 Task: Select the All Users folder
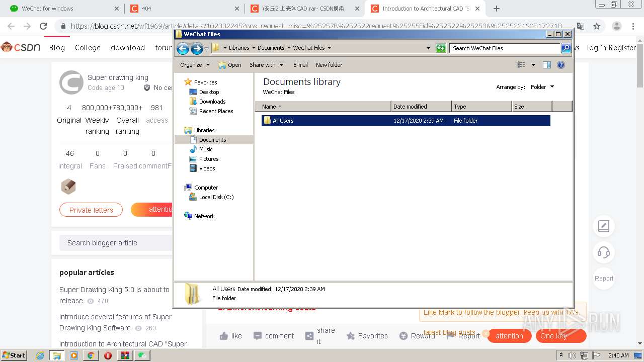click(406, 121)
